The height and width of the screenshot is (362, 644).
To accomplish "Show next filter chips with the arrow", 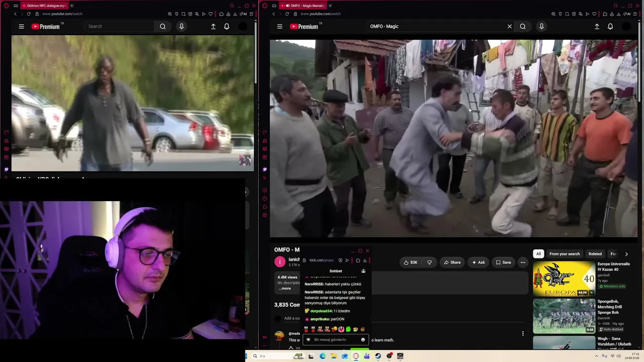I will [x=626, y=254].
